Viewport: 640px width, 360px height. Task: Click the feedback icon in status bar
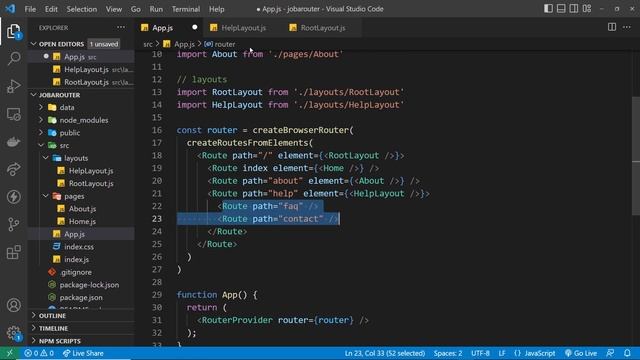(x=610, y=353)
